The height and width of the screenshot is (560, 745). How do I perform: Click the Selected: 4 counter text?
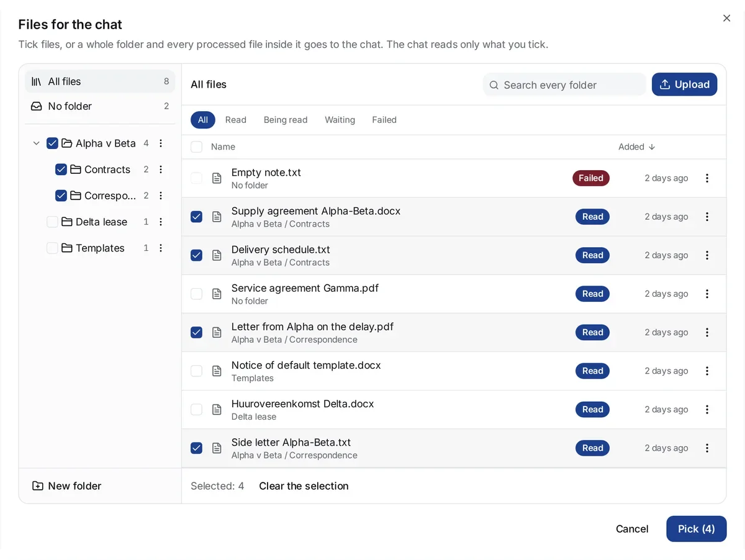[217, 486]
